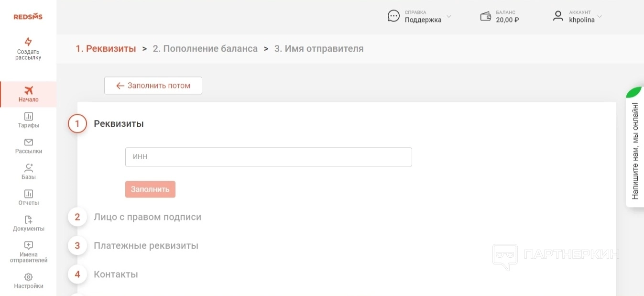Image resolution: width=644 pixels, height=296 pixels.
Task: Go to Имя отправителя step
Action: [319, 49]
